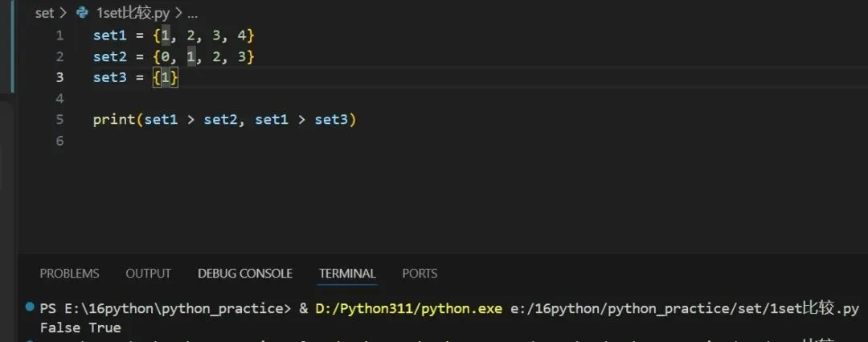Select line 3 via its line number

59,77
